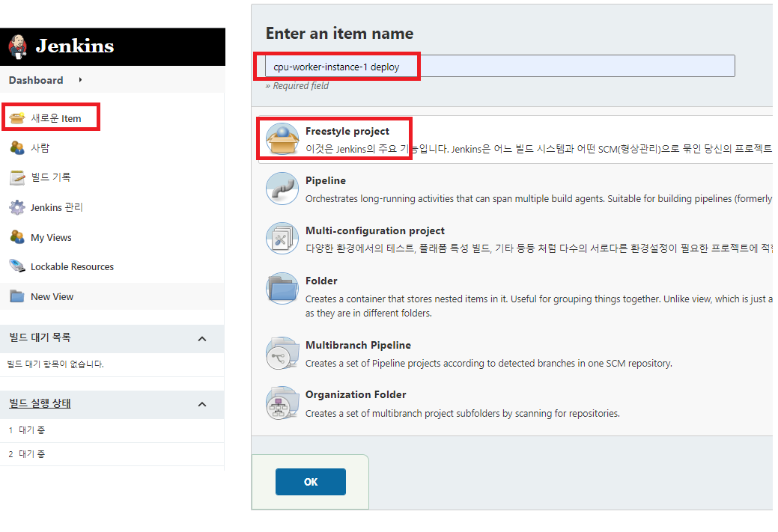
Task: Confirm with the OK button
Action: 311,482
